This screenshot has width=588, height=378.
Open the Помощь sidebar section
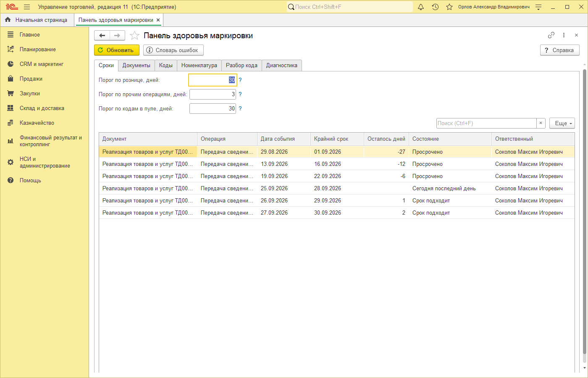45,180
